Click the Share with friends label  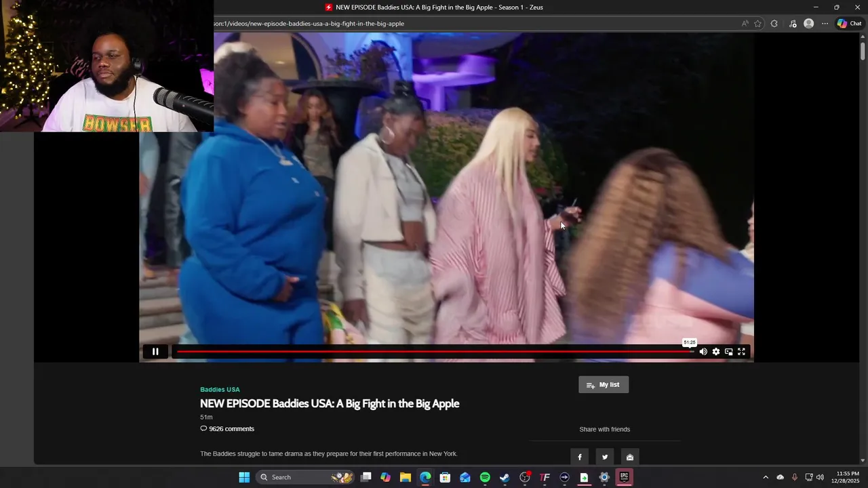tap(605, 430)
